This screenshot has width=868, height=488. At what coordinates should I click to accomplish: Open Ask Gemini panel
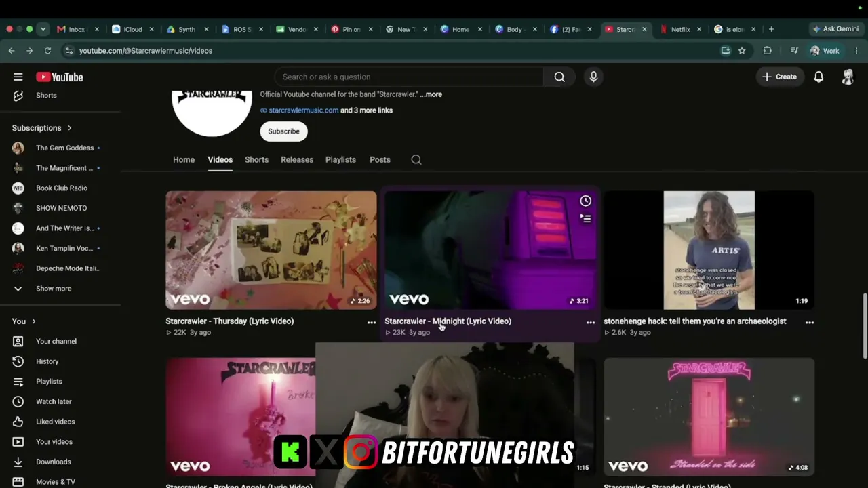(835, 29)
